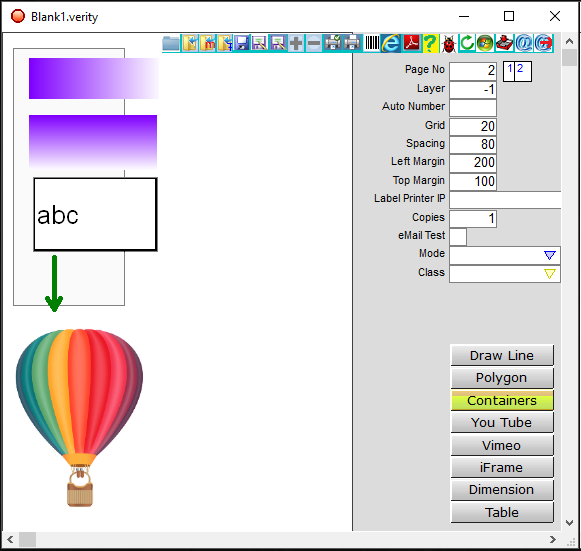The width and height of the screenshot is (581, 551).
Task: Click the Label Printer IP input field
Action: pos(505,200)
